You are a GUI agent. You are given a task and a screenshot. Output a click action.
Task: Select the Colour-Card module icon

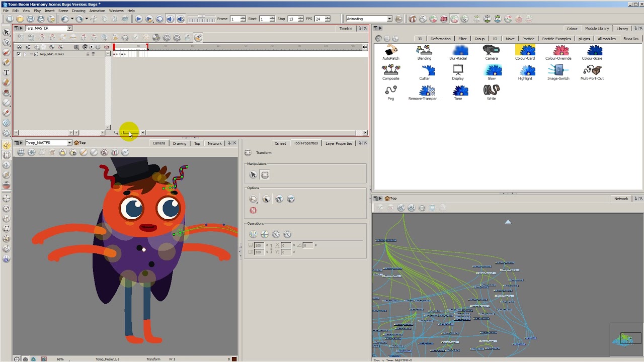point(525,50)
